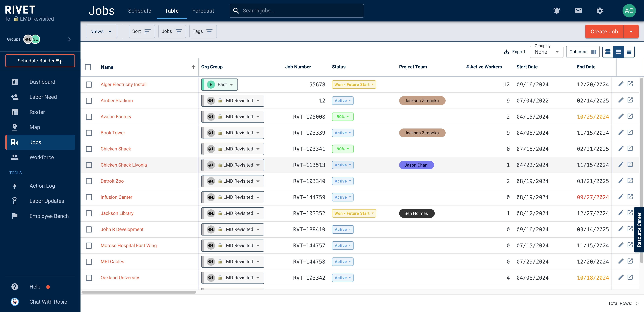Click the Export download icon
Image resolution: width=644 pixels, height=312 pixels.
click(506, 52)
